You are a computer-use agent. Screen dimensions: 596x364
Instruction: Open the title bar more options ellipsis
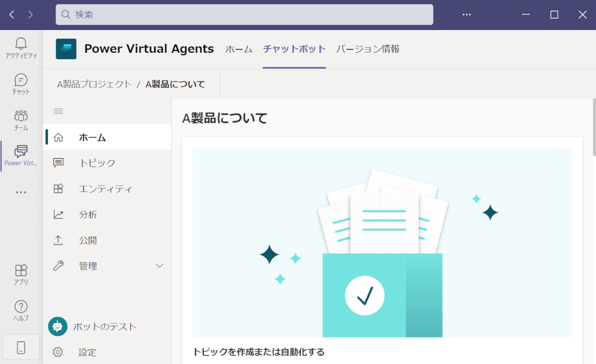tap(467, 15)
